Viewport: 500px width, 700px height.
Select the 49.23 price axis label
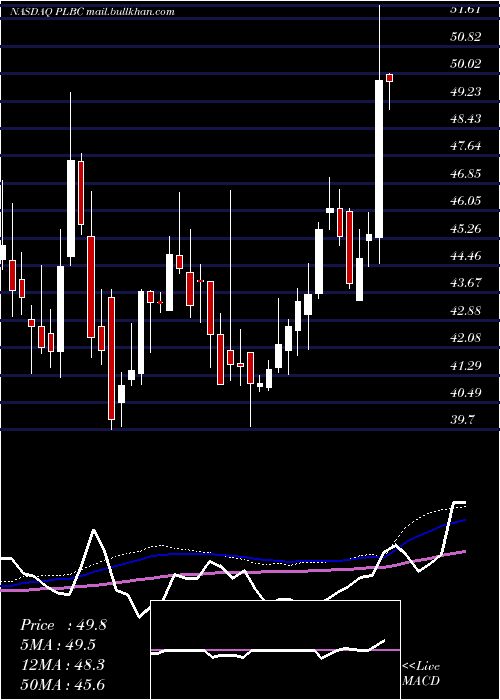[x=466, y=92]
